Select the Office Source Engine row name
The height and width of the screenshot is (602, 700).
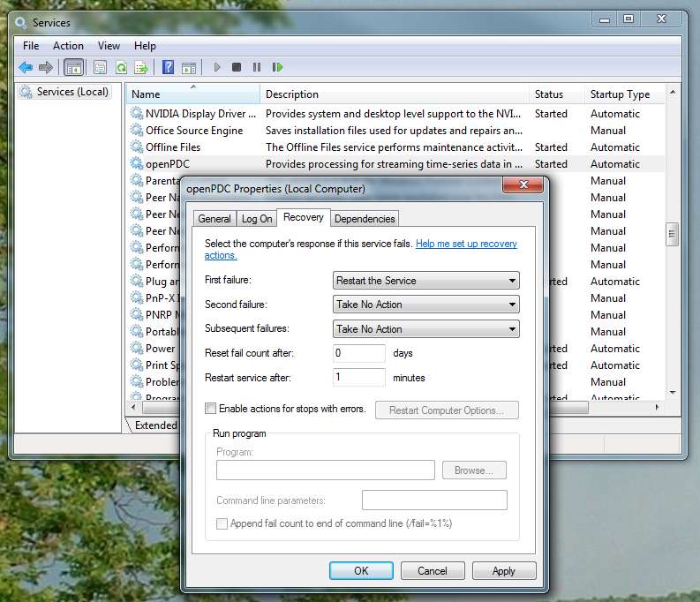point(194,131)
